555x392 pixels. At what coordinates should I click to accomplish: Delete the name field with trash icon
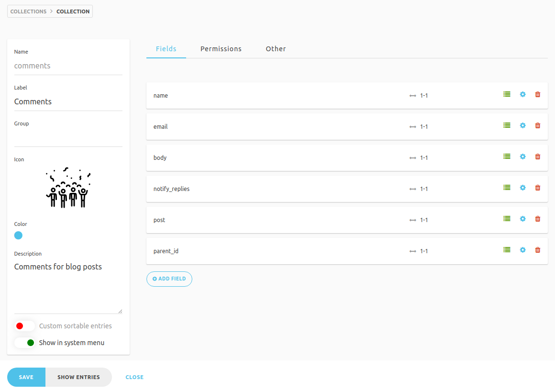pyautogui.click(x=538, y=94)
